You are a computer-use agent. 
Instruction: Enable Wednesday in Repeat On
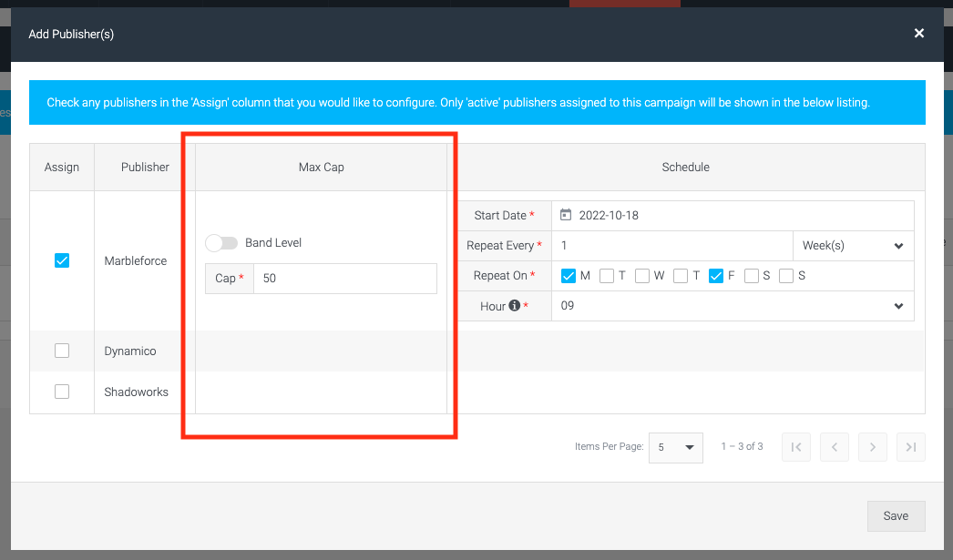click(641, 276)
